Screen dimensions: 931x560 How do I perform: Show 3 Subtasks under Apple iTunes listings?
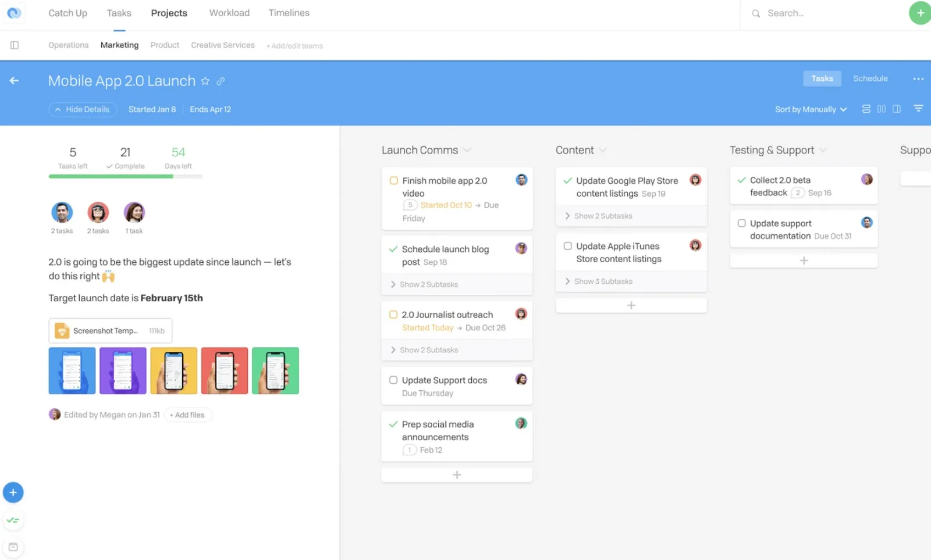pos(631,281)
